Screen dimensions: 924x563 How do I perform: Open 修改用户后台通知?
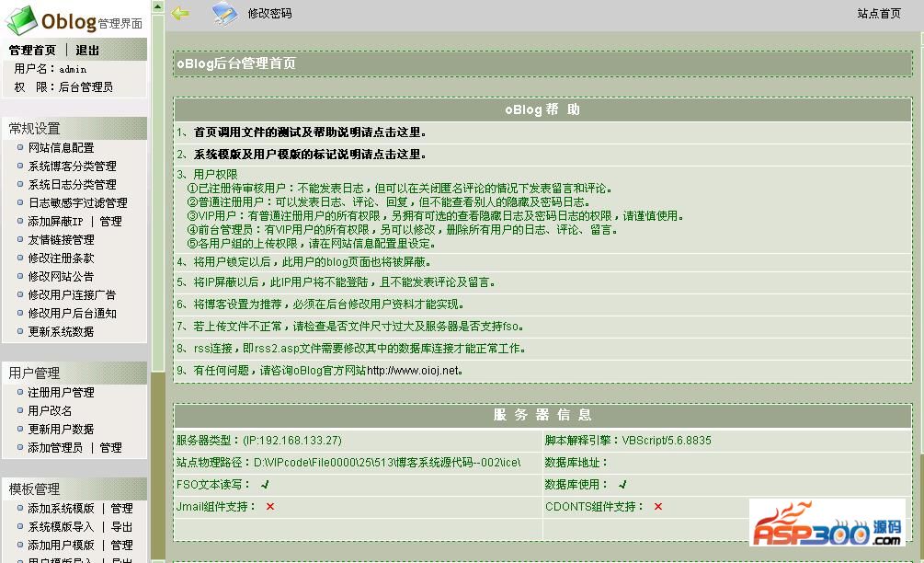[x=72, y=313]
